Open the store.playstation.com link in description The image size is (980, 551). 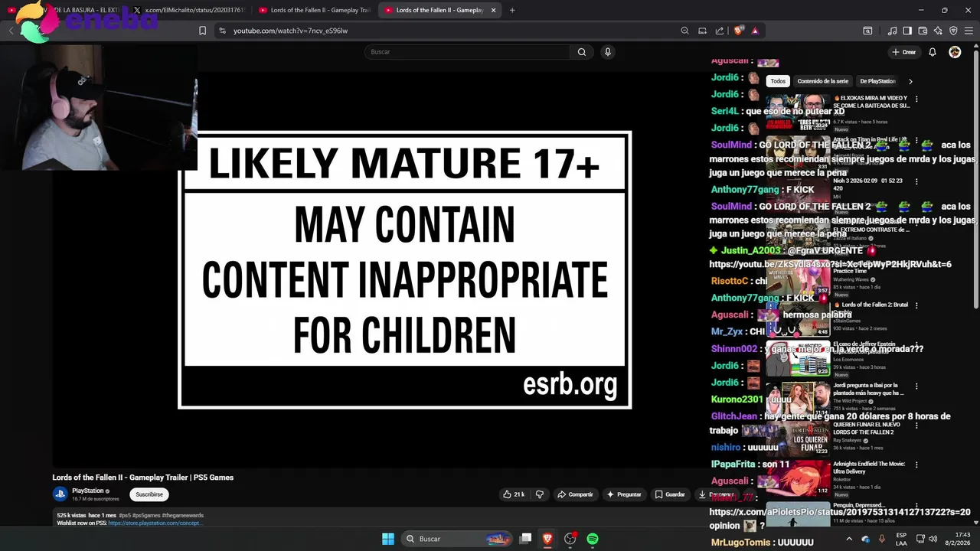(154, 523)
